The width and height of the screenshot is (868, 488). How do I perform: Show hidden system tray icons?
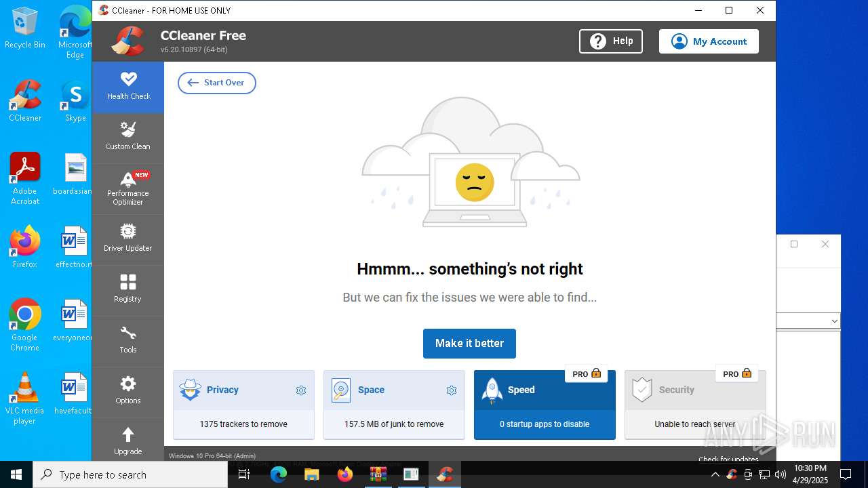pyautogui.click(x=715, y=474)
